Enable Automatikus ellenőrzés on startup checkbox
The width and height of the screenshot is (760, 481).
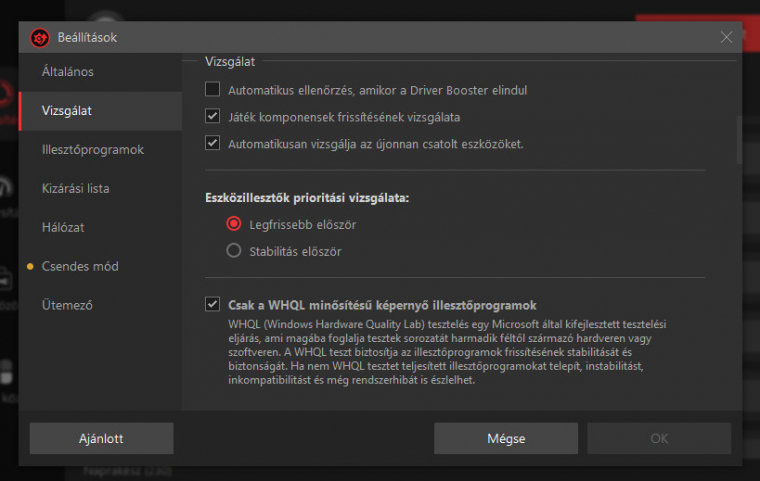[212, 89]
